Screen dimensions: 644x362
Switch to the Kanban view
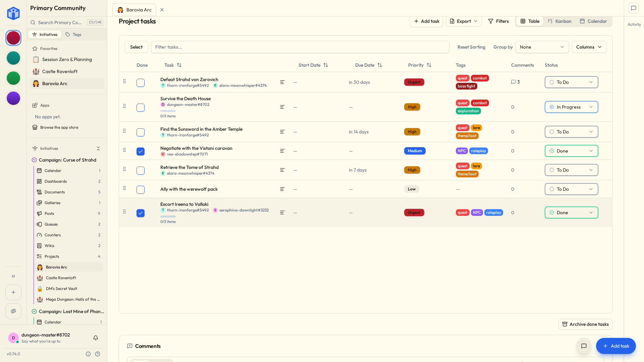[559, 21]
